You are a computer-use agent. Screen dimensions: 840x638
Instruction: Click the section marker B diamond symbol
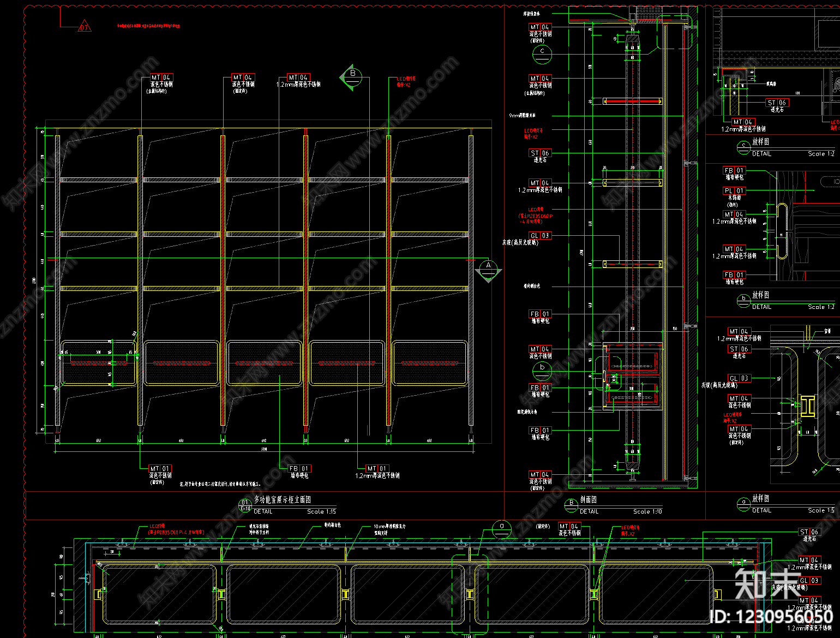click(351, 77)
